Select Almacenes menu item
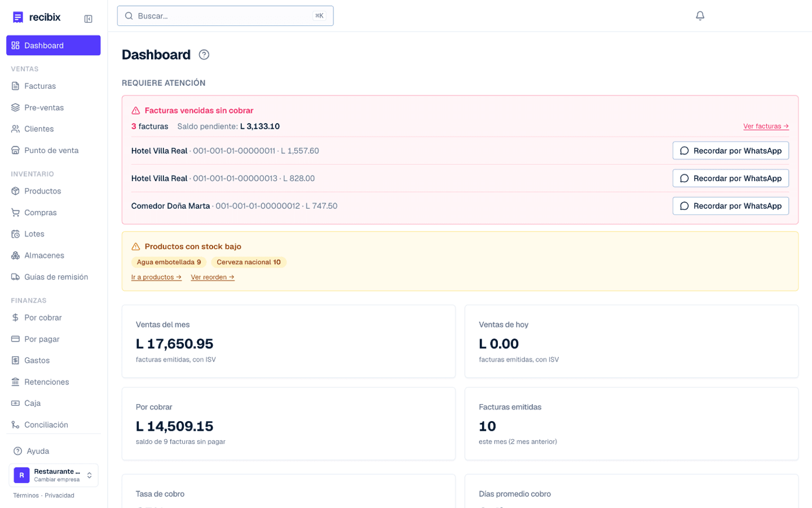The image size is (812, 508). click(x=54, y=255)
